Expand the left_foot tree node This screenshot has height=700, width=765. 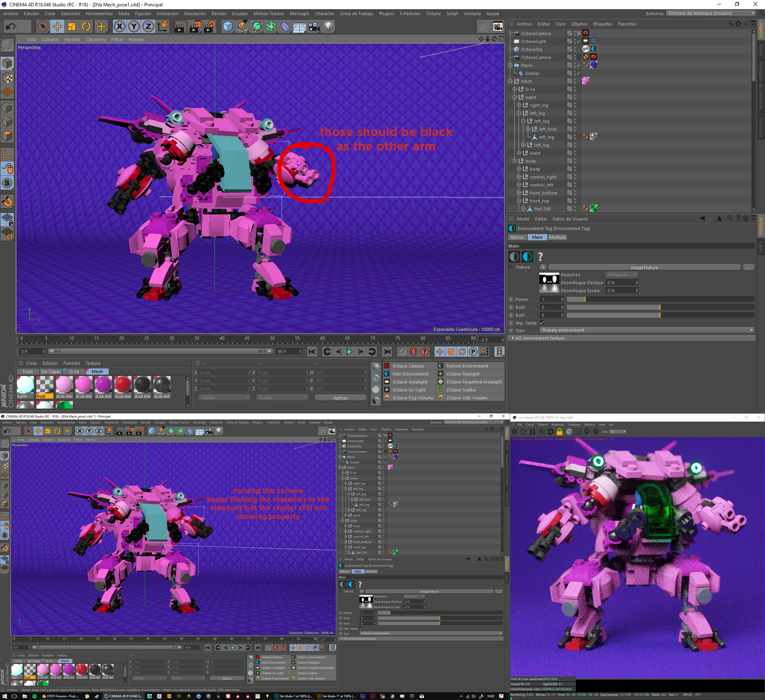tap(528, 129)
